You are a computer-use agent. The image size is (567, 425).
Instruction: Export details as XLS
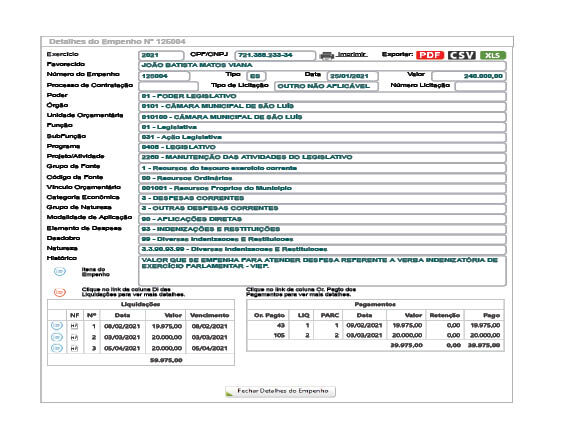pyautogui.click(x=493, y=55)
